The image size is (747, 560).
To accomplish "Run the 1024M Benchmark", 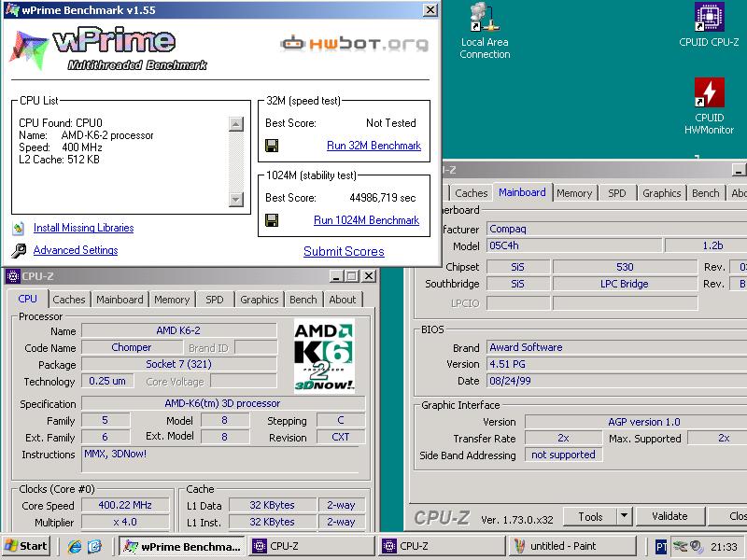I will pyautogui.click(x=366, y=220).
